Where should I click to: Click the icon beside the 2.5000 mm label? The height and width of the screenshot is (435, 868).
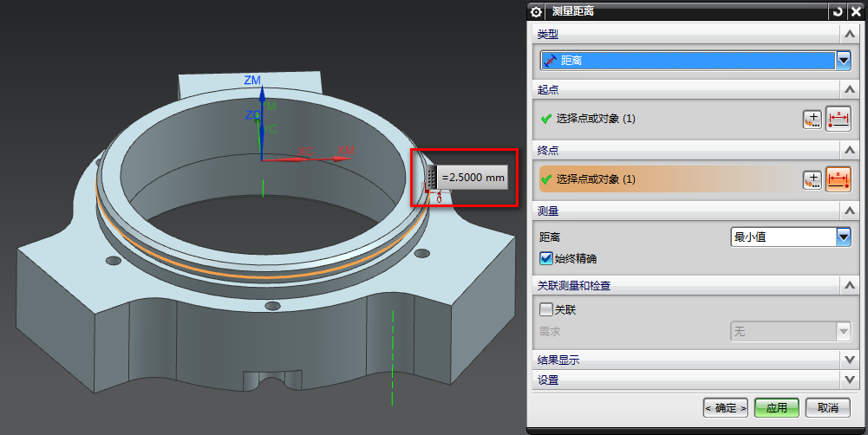[x=430, y=178]
